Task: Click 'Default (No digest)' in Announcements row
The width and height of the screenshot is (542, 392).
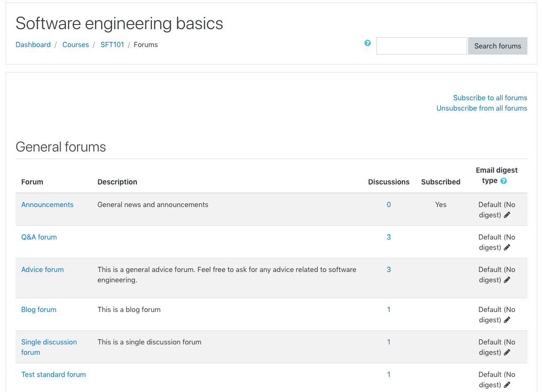Action: tap(497, 210)
